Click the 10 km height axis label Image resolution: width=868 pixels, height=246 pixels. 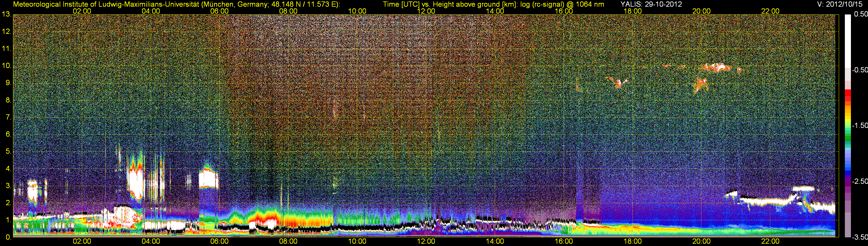click(6, 66)
